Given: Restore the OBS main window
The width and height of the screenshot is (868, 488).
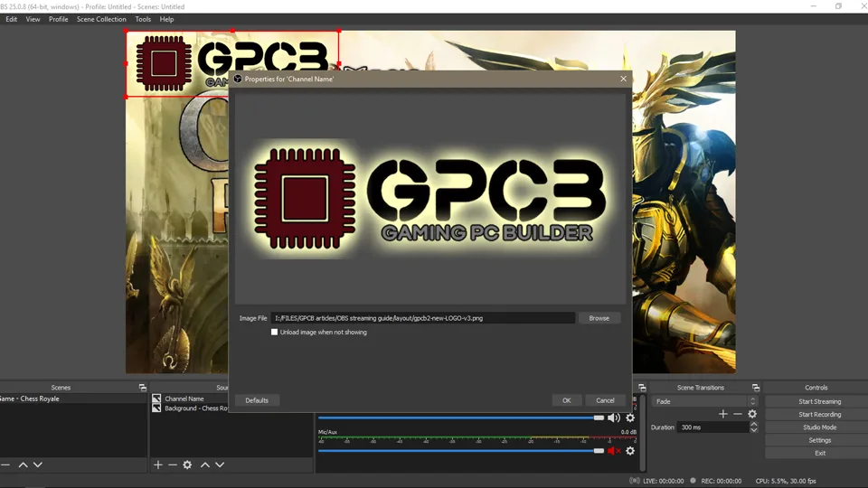Looking at the screenshot, I should point(838,6).
